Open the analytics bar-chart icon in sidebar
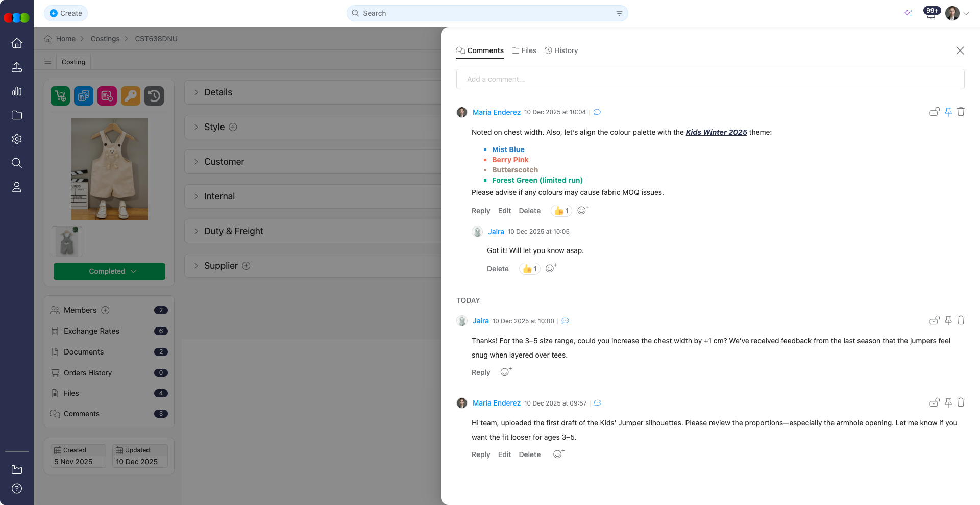The width and height of the screenshot is (980, 505). (17, 91)
